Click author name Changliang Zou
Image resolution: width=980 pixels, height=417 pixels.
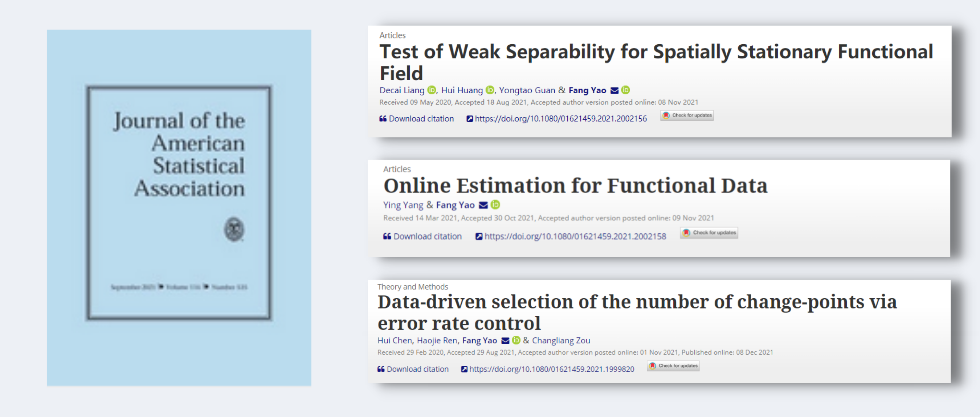tap(561, 340)
